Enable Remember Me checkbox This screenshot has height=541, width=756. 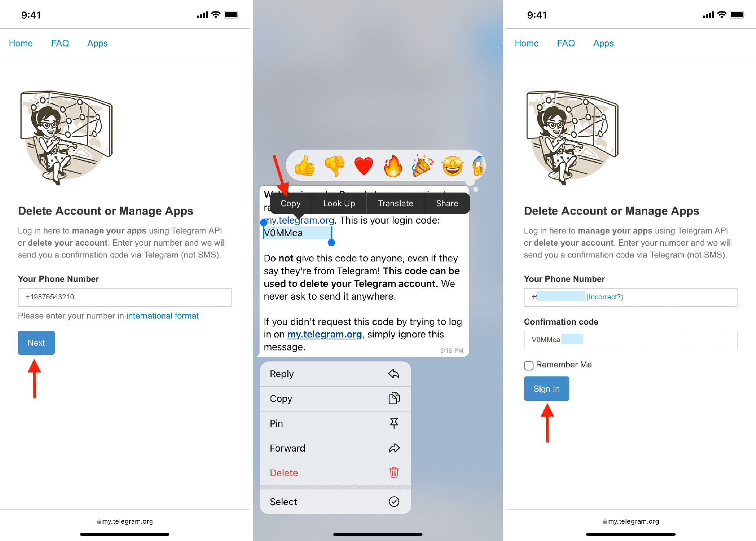point(528,365)
